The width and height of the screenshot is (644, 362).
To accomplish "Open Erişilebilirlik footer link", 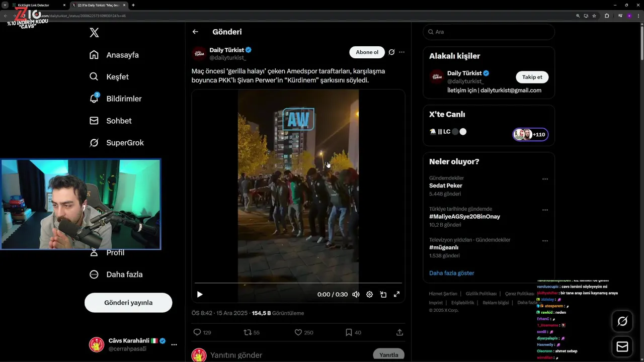I will point(462,303).
